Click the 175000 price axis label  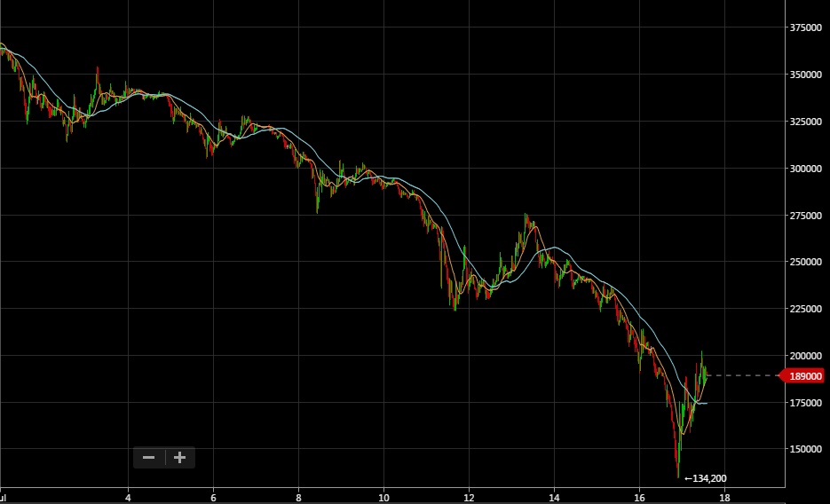coord(805,403)
